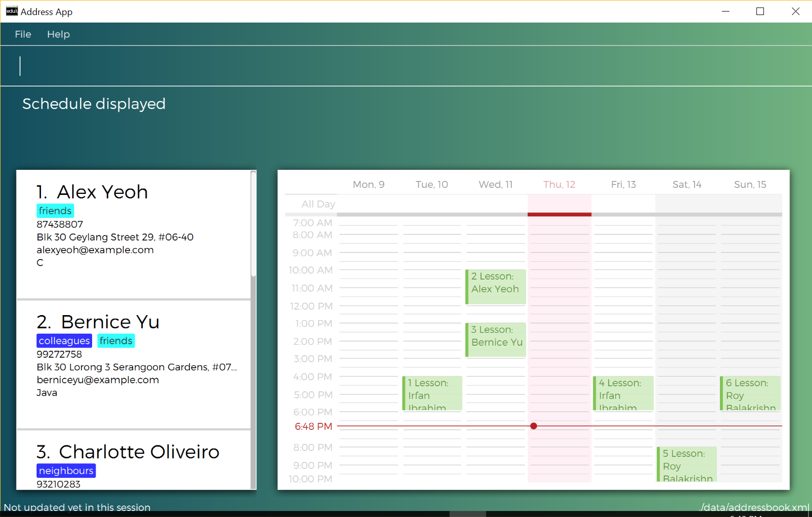Close the Address App window
Viewport: 812px width, 517px height.
tap(795, 11)
